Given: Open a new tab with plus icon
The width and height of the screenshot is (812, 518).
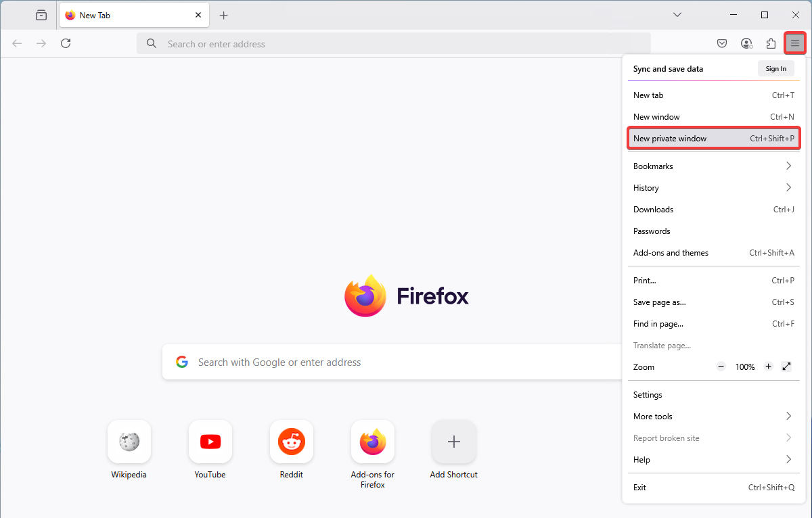Looking at the screenshot, I should pos(224,15).
